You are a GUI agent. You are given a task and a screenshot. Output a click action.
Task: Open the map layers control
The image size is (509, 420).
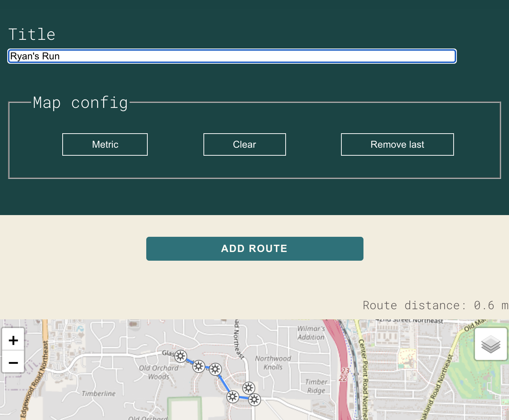pos(491,344)
